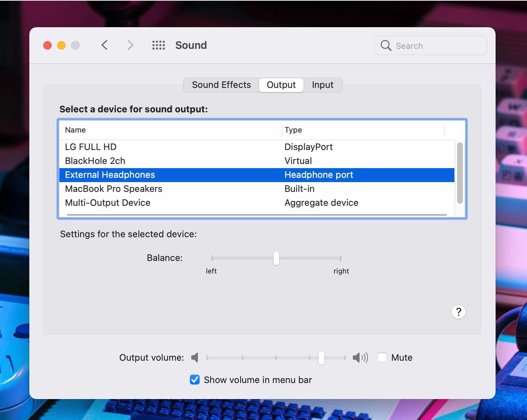The height and width of the screenshot is (420, 527).
Task: Click the help question mark button
Action: pos(458,312)
